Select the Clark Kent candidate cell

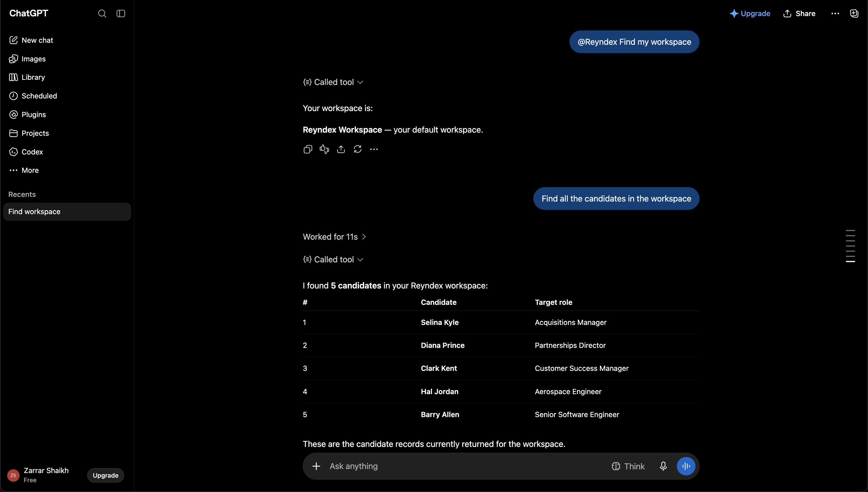[439, 368]
